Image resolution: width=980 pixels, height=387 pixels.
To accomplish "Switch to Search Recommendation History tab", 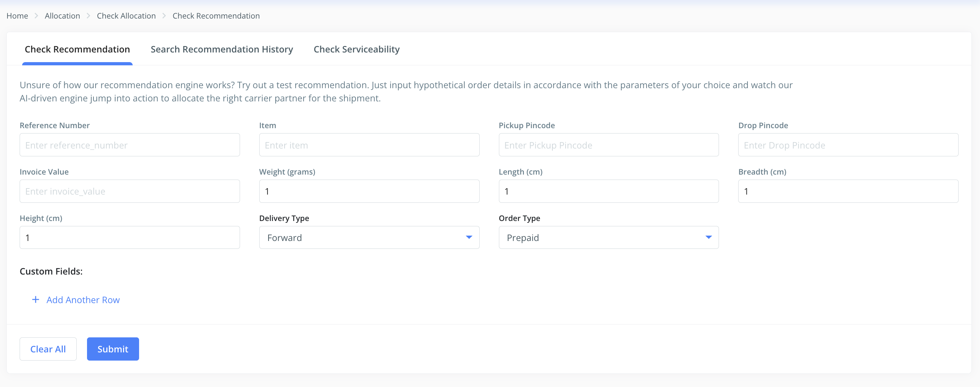I will pyautogui.click(x=221, y=50).
